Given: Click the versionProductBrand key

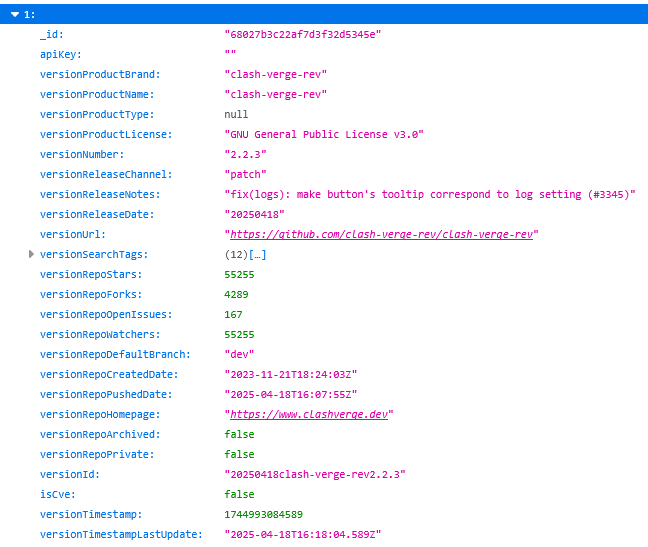Looking at the screenshot, I should coord(100,74).
